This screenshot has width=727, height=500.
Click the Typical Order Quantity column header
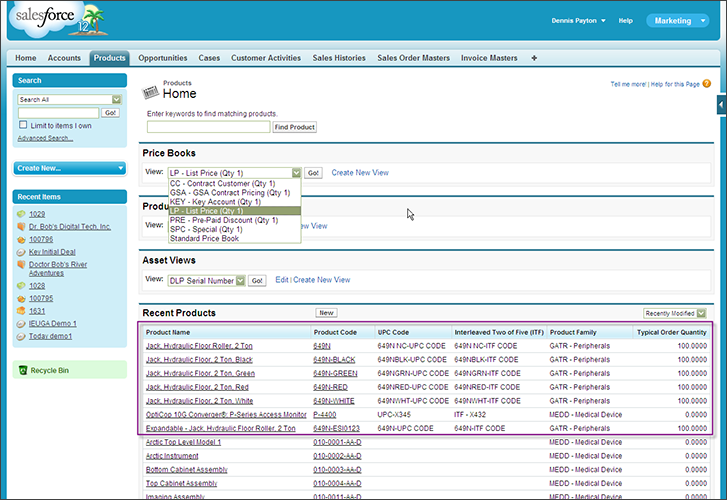(x=671, y=332)
